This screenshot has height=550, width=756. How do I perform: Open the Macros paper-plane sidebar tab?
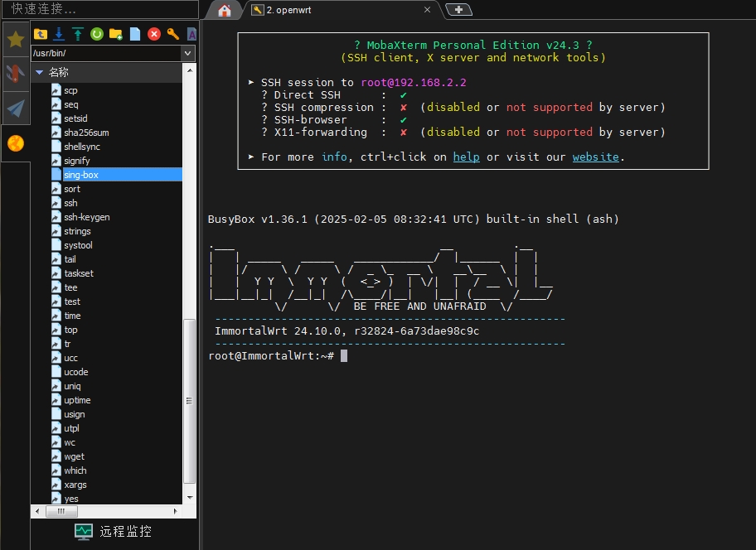tap(16, 109)
